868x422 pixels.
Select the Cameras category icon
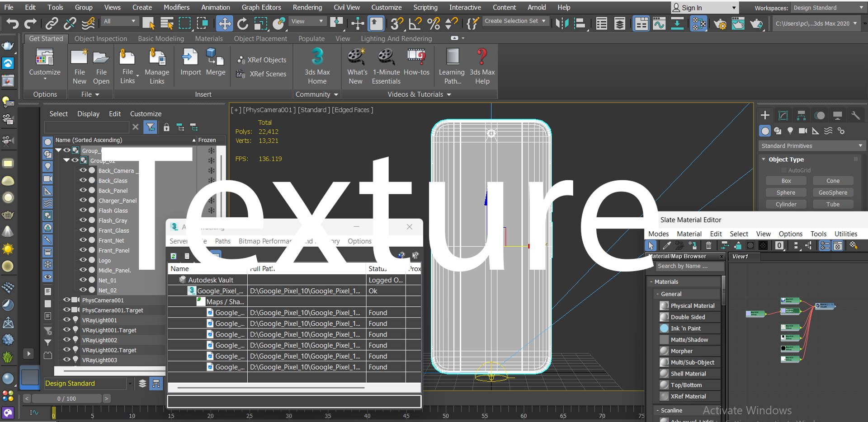coord(803,131)
